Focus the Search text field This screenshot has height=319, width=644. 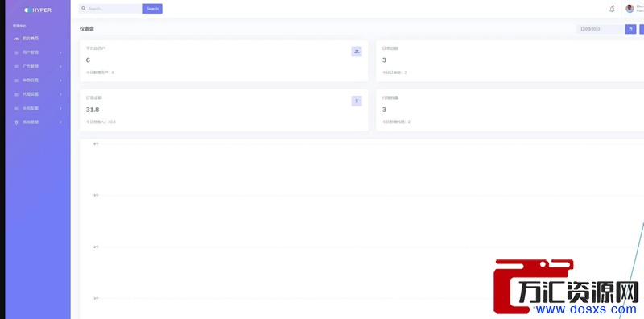(x=111, y=9)
